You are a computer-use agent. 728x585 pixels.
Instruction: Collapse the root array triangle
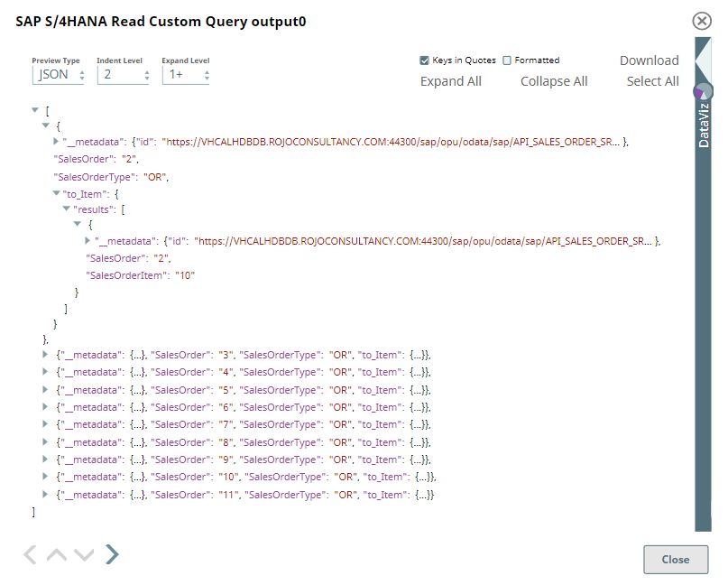pyautogui.click(x=35, y=110)
